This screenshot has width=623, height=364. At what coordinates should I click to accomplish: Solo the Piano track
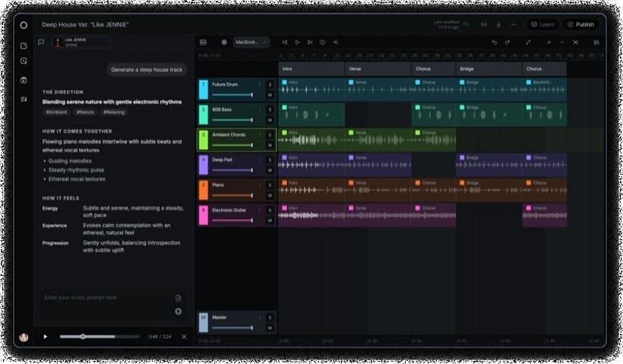(x=270, y=185)
